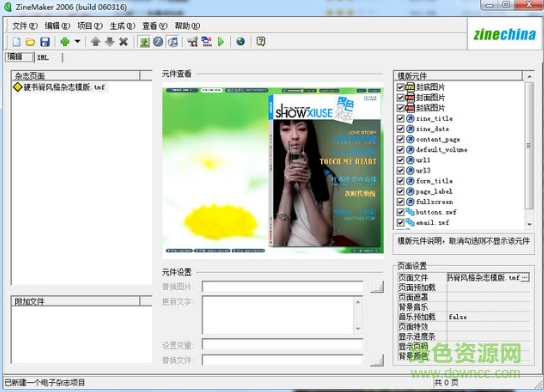Click the zinechina logo
This screenshot has width=544, height=392.
[504, 34]
